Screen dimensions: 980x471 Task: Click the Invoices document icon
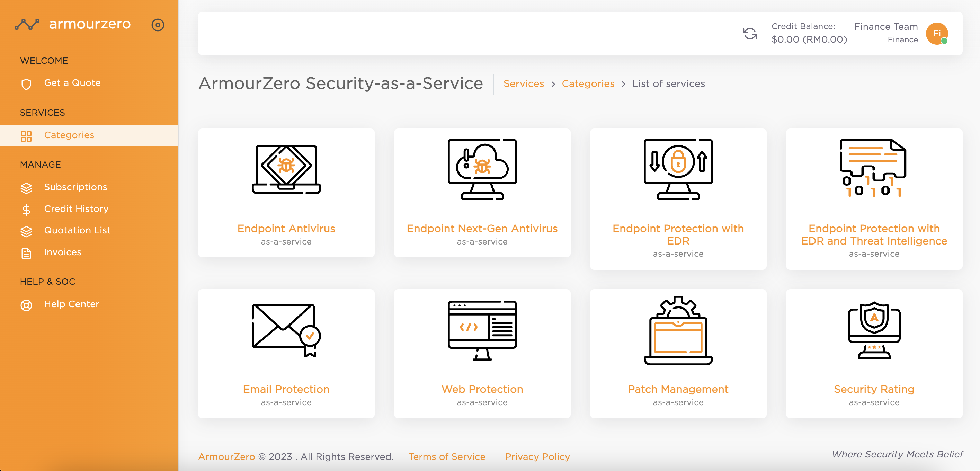click(x=26, y=253)
